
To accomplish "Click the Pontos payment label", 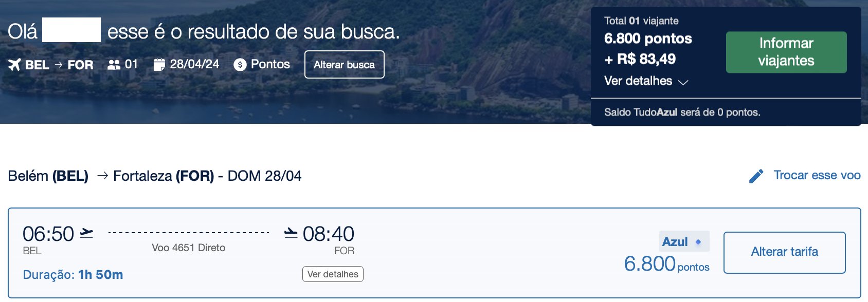I will coord(270,64).
